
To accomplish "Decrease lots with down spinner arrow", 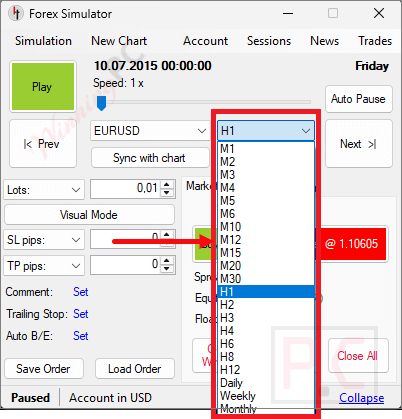I will (167, 193).
